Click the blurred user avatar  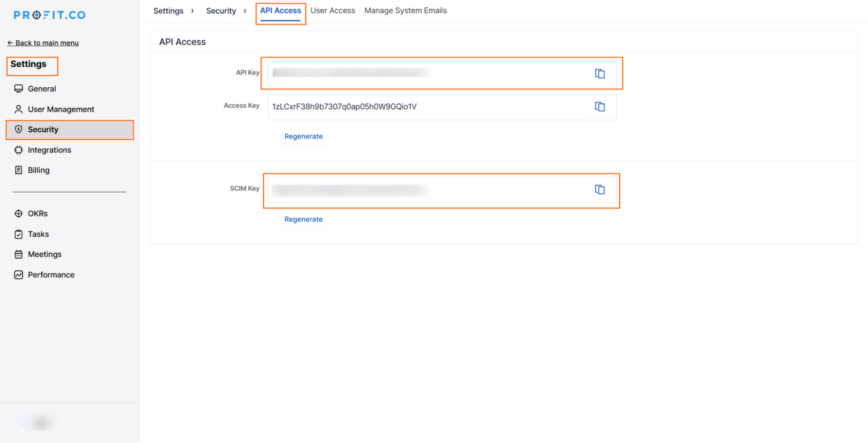pos(36,422)
